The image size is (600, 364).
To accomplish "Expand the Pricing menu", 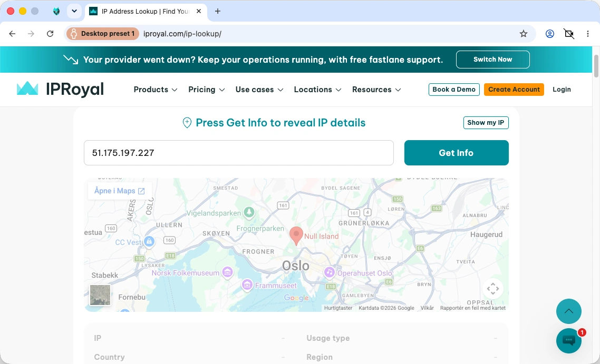I will [206, 90].
